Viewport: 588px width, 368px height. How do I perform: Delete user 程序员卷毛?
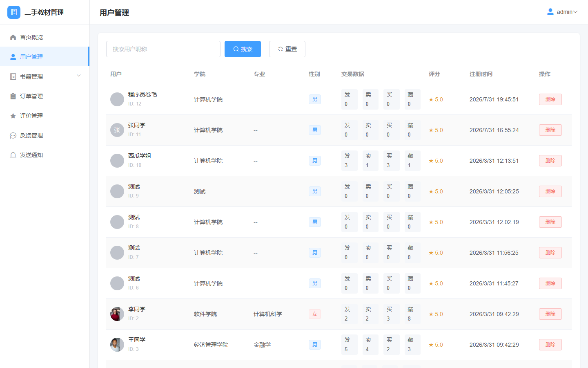tap(550, 99)
